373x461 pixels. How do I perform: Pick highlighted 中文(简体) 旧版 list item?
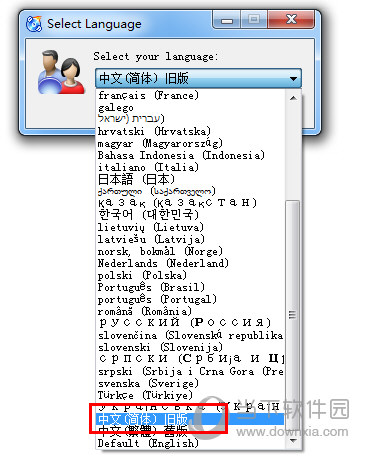click(x=191, y=419)
